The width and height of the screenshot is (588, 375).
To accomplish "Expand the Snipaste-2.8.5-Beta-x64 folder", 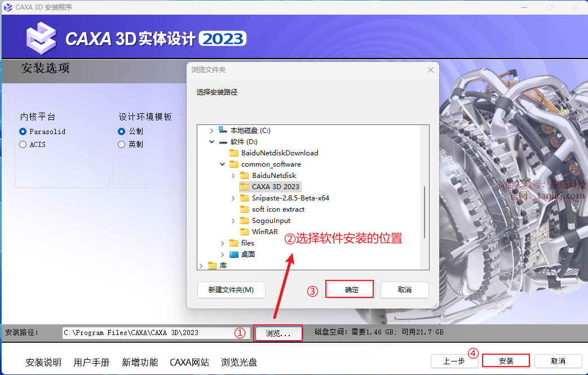I will click(233, 198).
